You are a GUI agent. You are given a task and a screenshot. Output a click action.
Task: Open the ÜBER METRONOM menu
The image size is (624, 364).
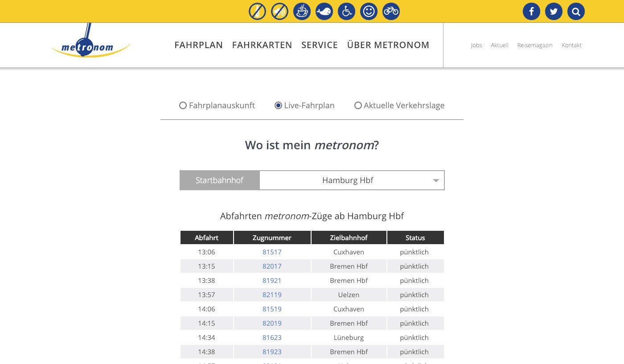(388, 45)
